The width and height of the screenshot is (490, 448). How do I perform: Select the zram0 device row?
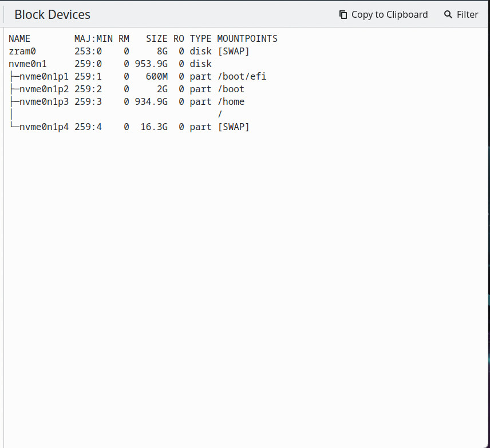tap(129, 52)
